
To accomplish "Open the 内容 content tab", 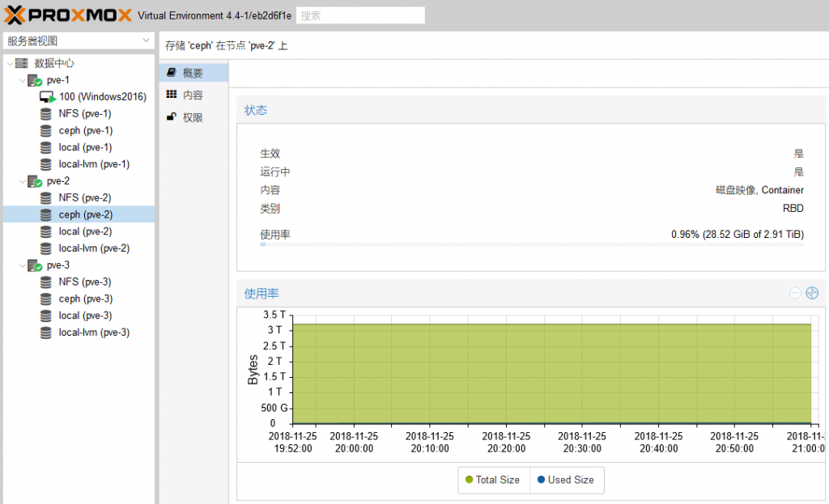I will [194, 95].
